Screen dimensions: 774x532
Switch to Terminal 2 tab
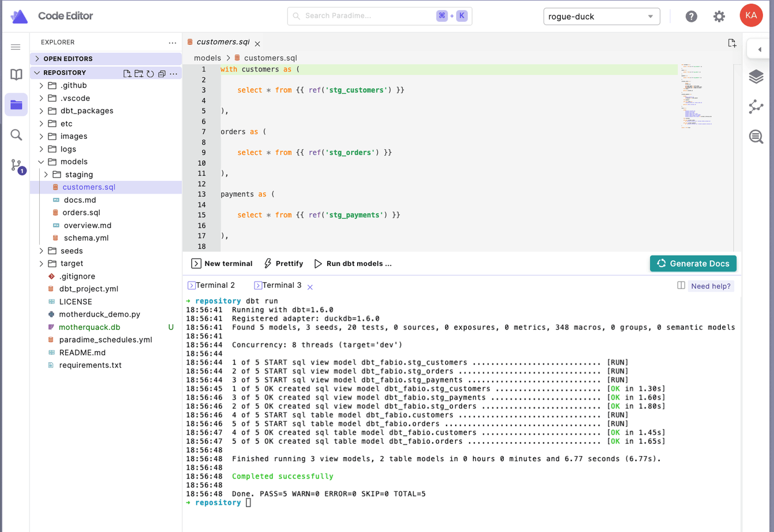[x=211, y=286]
